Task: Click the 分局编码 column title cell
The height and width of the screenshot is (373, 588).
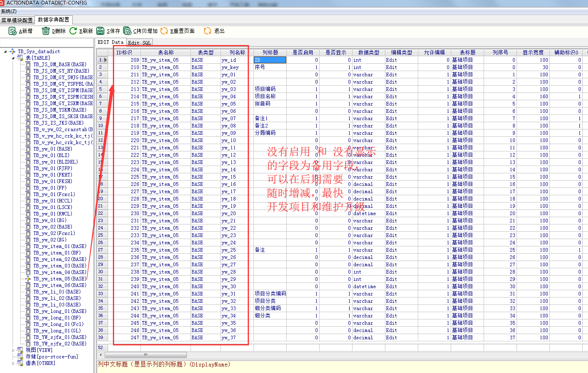Action: click(x=270, y=133)
